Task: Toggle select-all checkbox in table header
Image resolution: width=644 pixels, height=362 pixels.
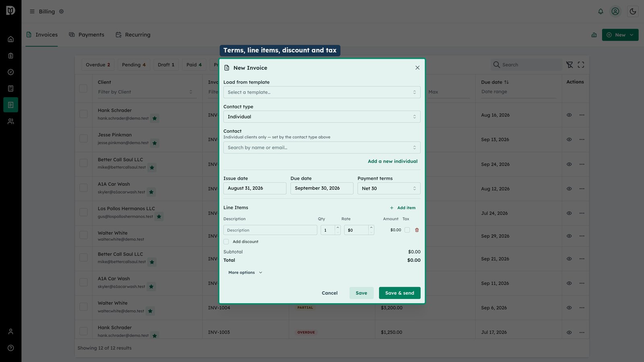Action: coord(83,88)
